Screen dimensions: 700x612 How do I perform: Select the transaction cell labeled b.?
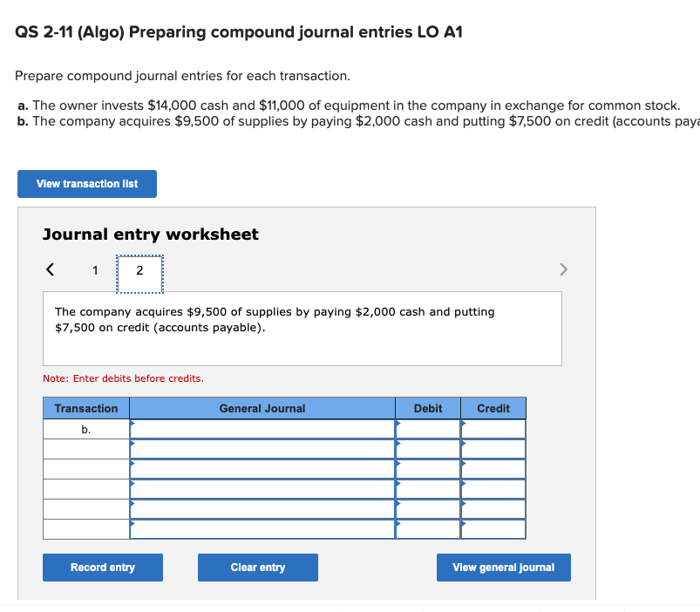pyautogui.click(x=85, y=428)
